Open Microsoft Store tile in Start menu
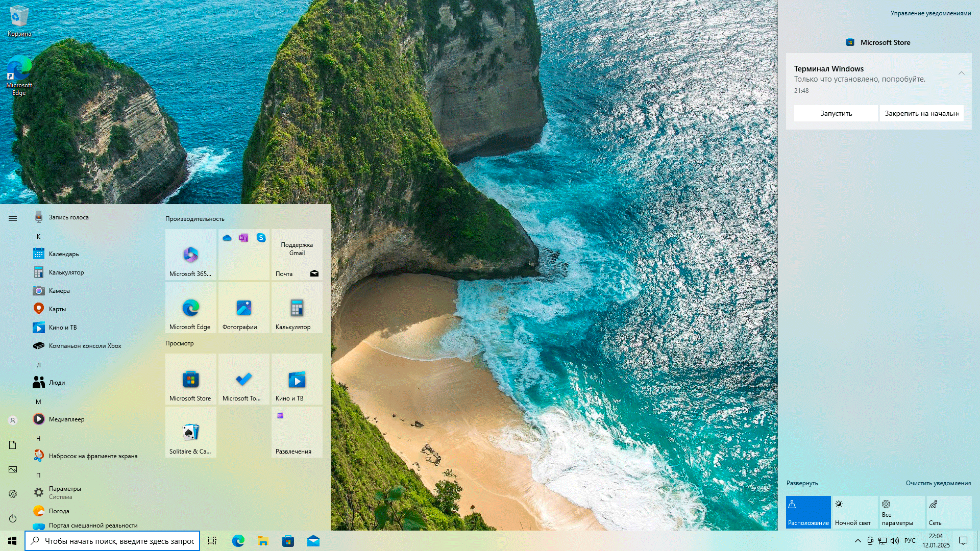This screenshot has height=551, width=980. (190, 379)
